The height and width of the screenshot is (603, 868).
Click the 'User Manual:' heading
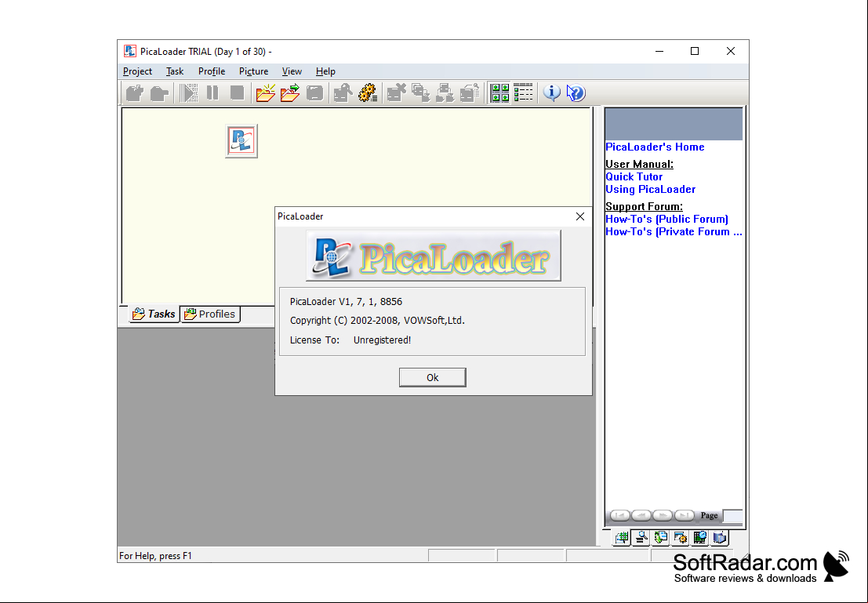tap(639, 164)
